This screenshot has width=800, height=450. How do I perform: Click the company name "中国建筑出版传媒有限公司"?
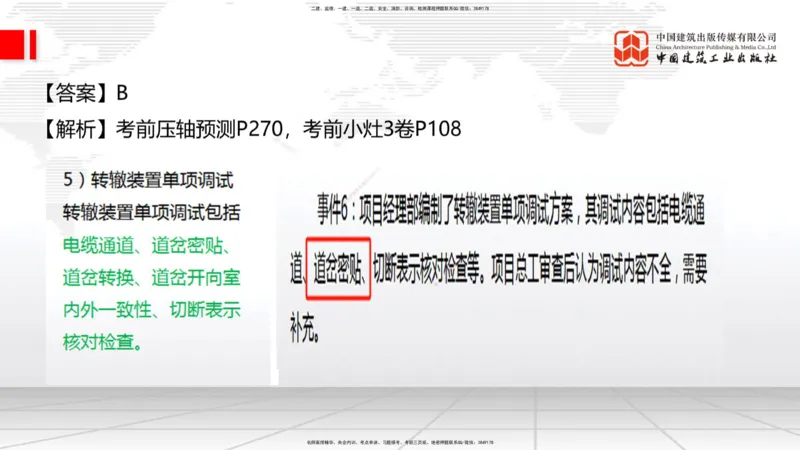(716, 37)
